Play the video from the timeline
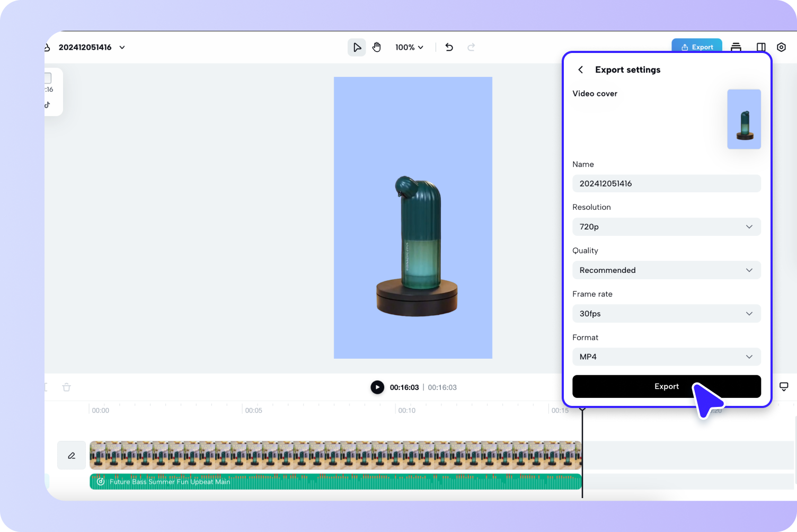 click(x=377, y=387)
